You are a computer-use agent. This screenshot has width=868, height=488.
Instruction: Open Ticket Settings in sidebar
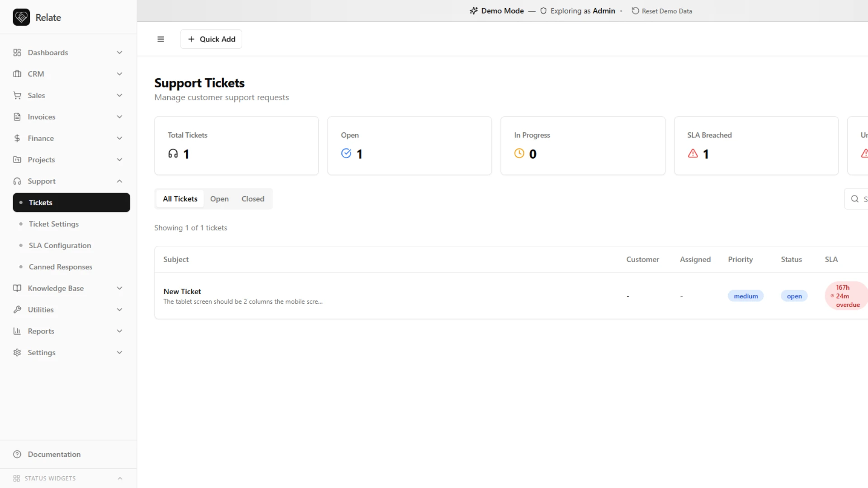71,224
